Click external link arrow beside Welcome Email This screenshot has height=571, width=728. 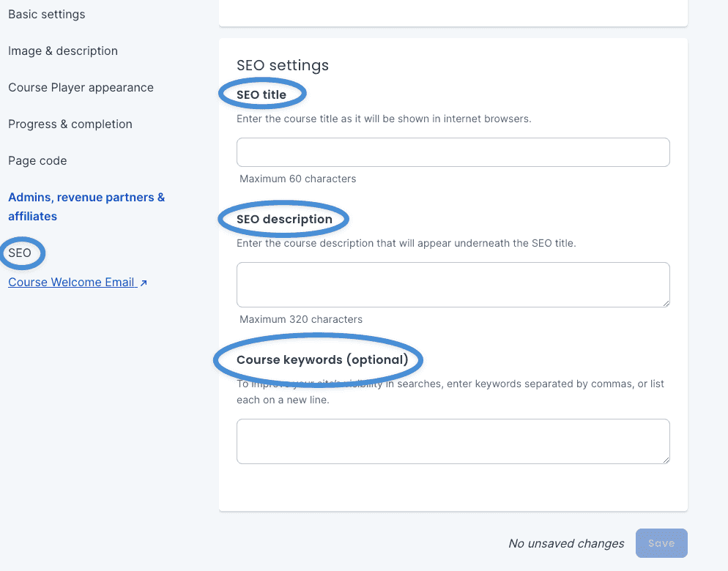pyautogui.click(x=144, y=283)
